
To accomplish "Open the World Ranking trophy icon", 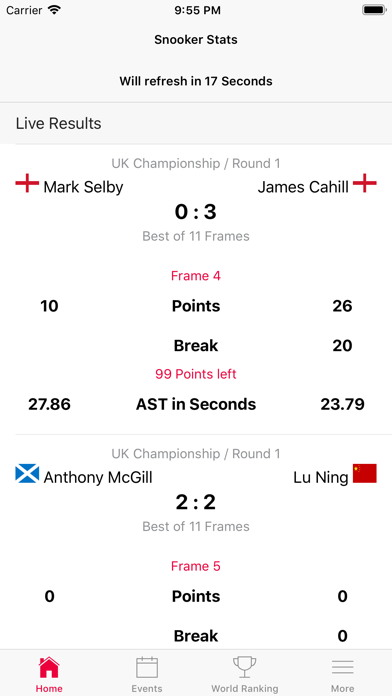I will point(245,667).
